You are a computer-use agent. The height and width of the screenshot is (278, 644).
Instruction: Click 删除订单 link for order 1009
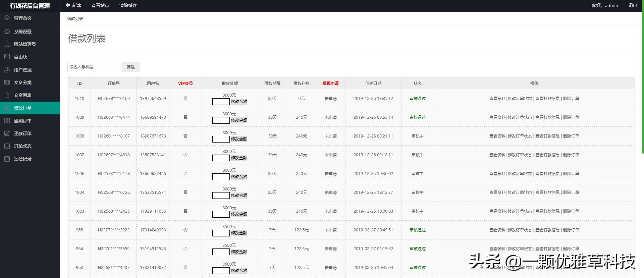571,117
